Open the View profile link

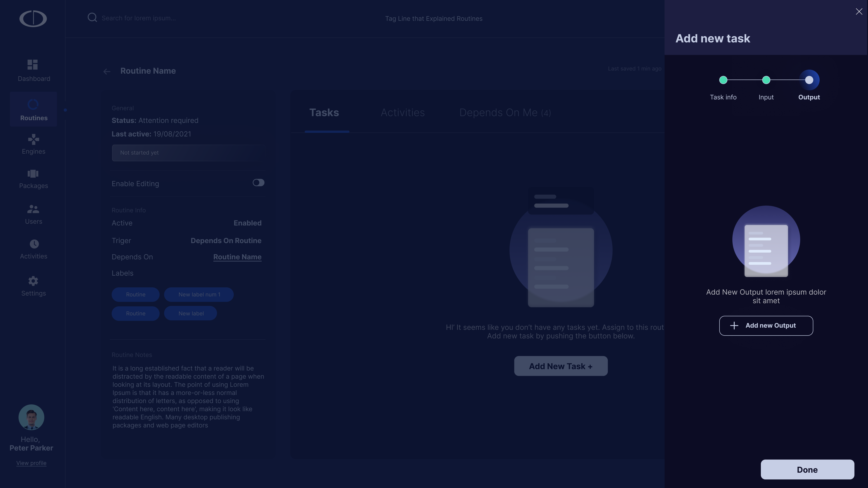point(31,463)
